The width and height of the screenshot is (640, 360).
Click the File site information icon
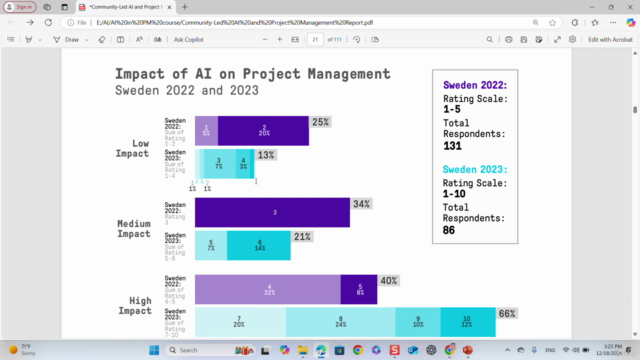tap(77, 22)
